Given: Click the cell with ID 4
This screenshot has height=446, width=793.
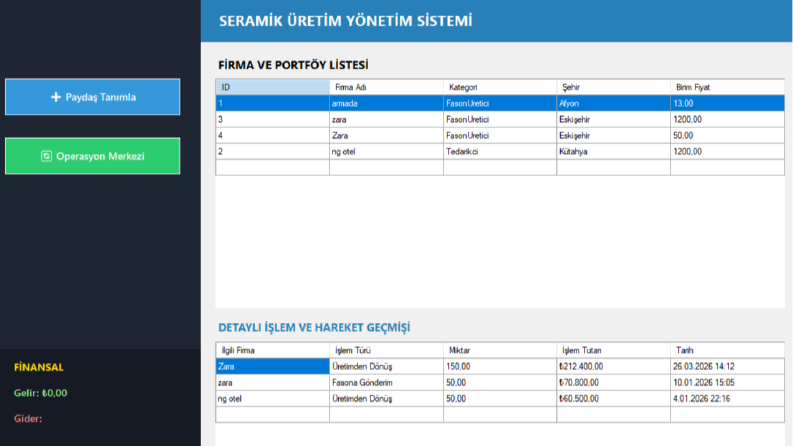Looking at the screenshot, I should [x=273, y=136].
